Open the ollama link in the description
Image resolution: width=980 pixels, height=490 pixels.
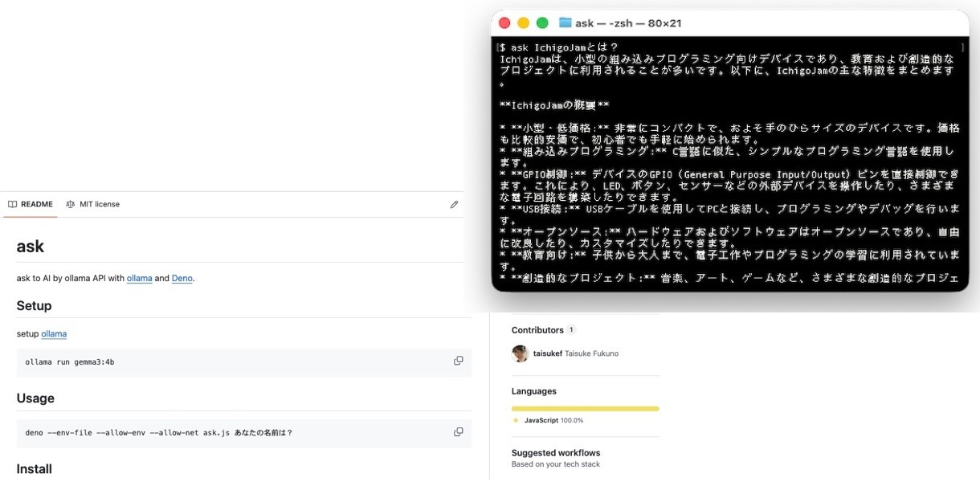point(139,279)
